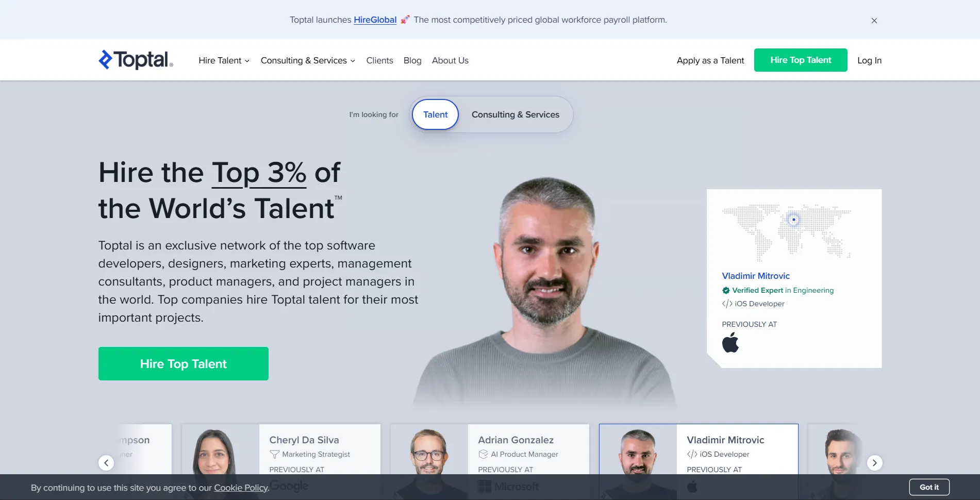Click Log In in the header
Image resolution: width=980 pixels, height=500 pixels.
869,60
